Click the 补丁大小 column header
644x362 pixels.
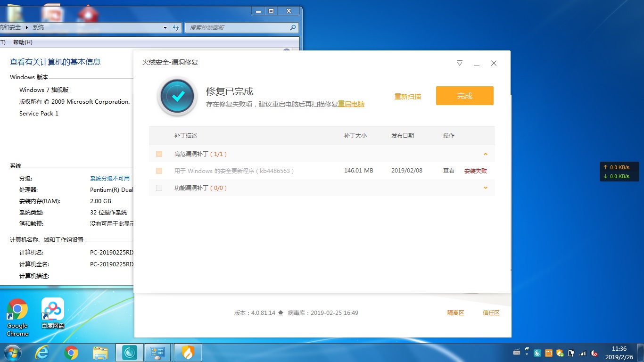355,136
